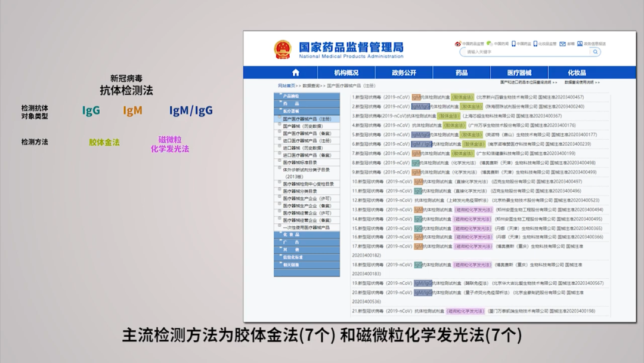Open the mail envelope icon (邮箱)
644x363 pixels.
click(x=562, y=44)
